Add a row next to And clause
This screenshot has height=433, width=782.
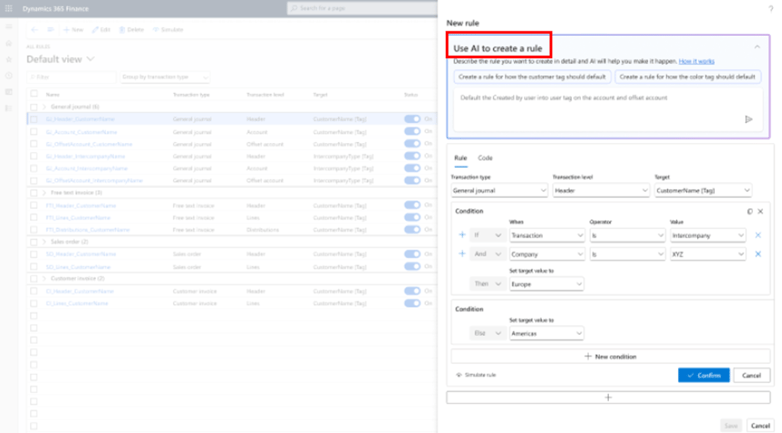coord(462,254)
